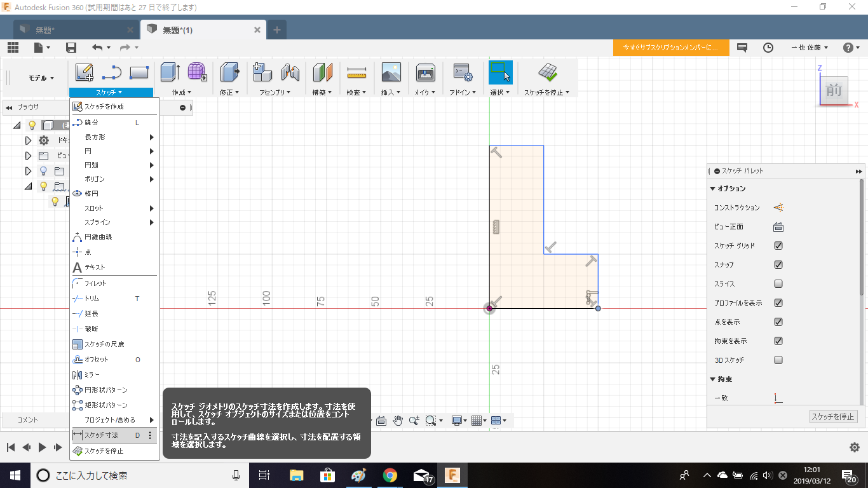
Task: Open the Grid and Snaps dropdown
Action: point(478,420)
